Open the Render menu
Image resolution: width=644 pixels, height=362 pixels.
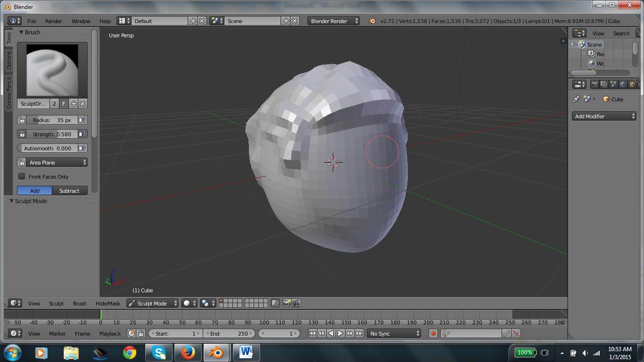(x=54, y=21)
